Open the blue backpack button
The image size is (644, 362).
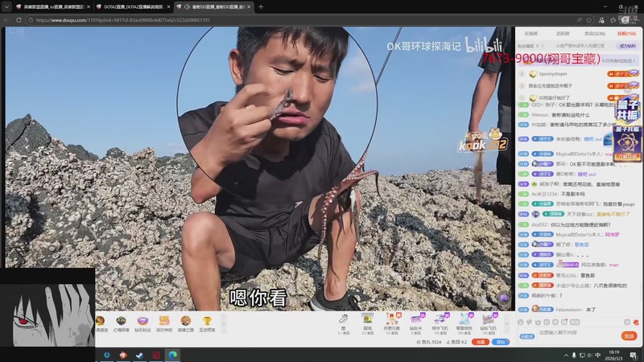pyautogui.click(x=501, y=342)
